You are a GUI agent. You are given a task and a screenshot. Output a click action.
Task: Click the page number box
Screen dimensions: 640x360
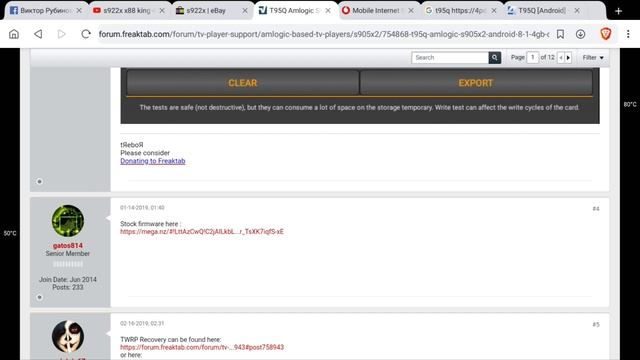533,58
